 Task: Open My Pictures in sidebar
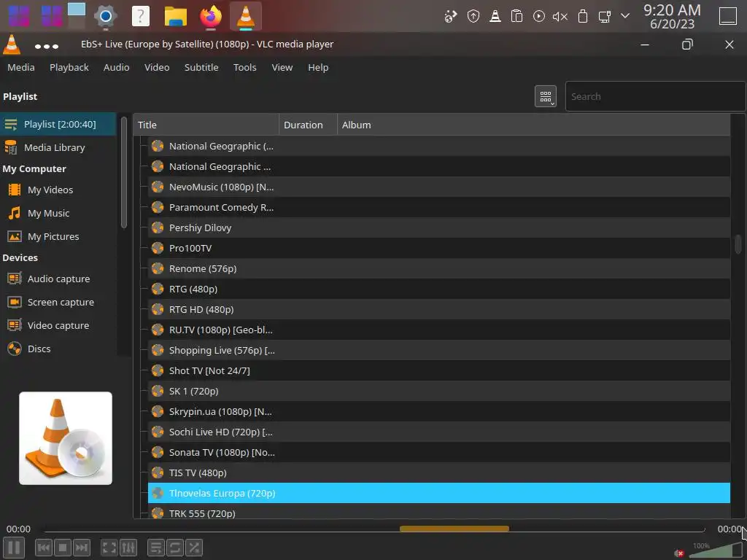coord(58,237)
